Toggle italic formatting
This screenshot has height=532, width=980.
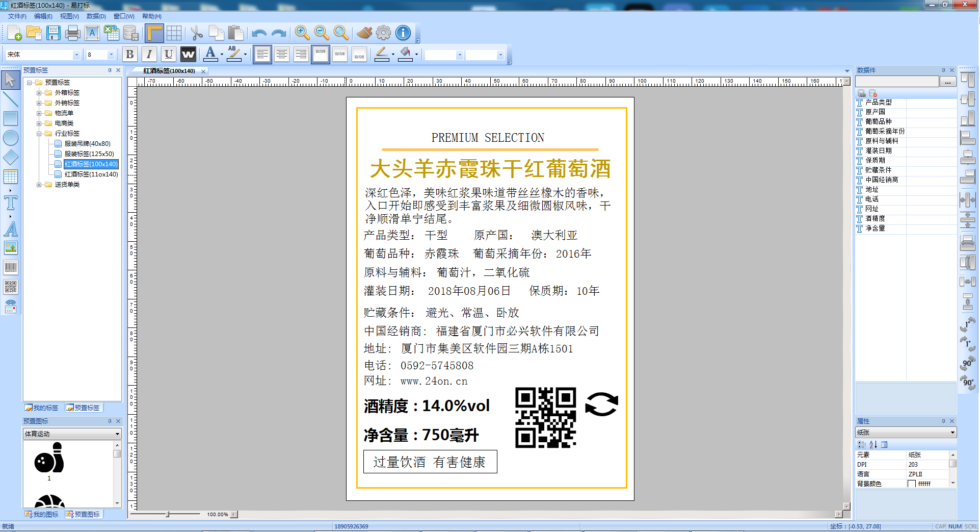149,54
